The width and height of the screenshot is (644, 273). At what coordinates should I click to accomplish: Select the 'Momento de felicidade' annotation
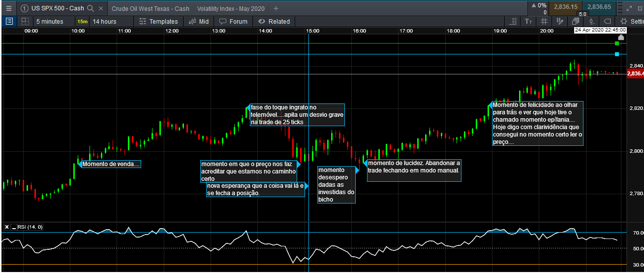tap(538, 123)
